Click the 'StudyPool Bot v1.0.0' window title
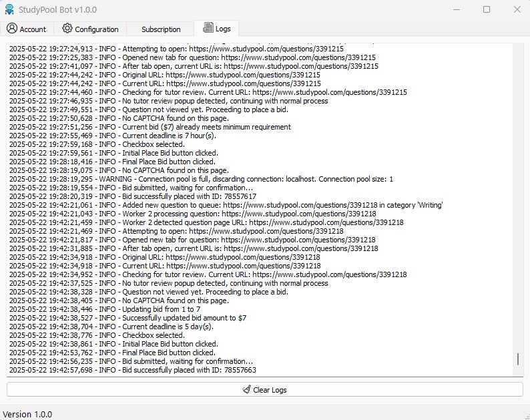The height and width of the screenshot is (420, 530). 57,10
